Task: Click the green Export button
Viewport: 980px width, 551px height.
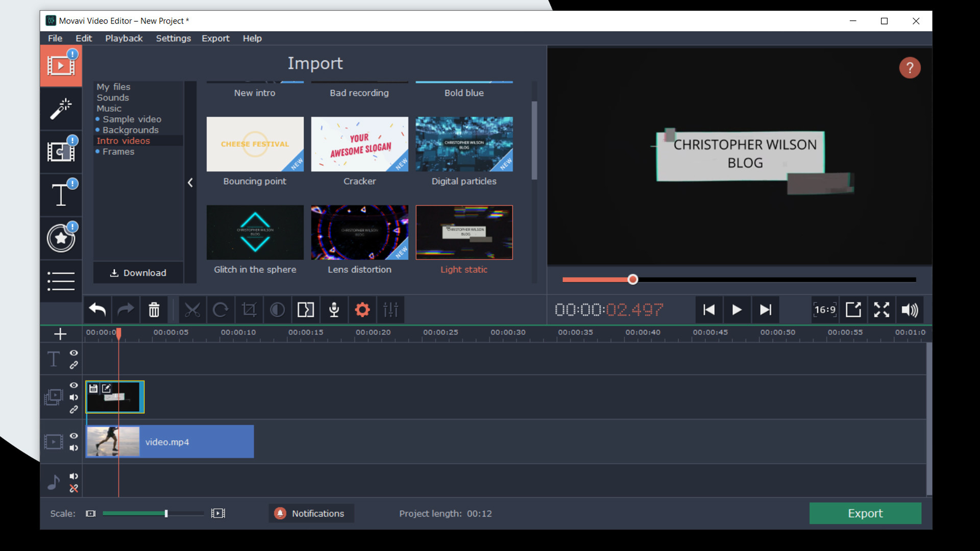Action: point(865,513)
